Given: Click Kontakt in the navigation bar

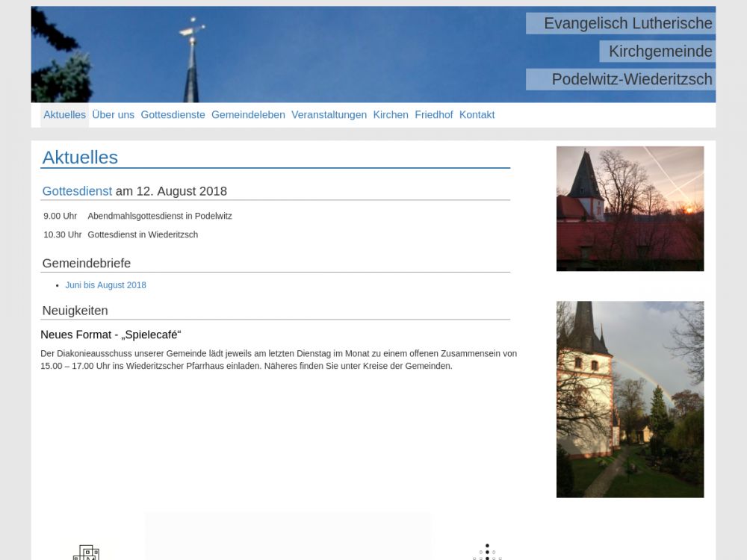Looking at the screenshot, I should point(477,115).
